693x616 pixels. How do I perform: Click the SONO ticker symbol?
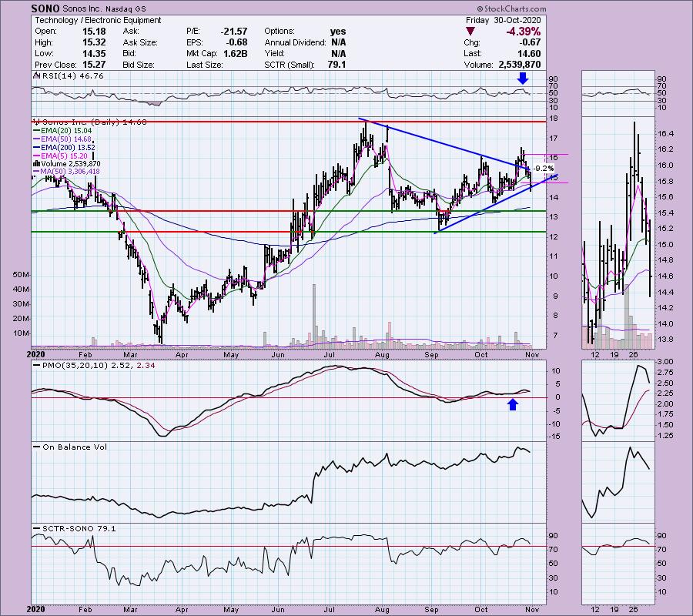point(45,8)
